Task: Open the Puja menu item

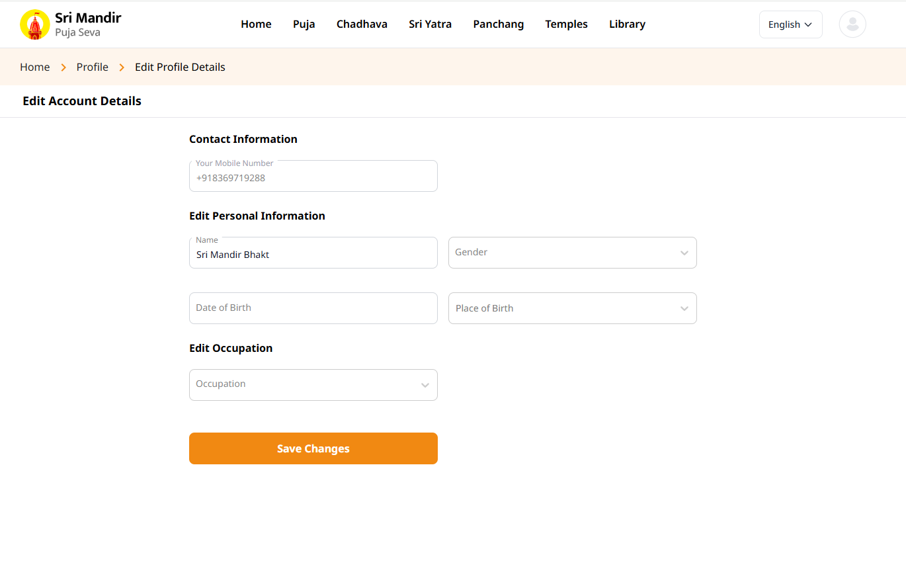Action: [x=304, y=24]
